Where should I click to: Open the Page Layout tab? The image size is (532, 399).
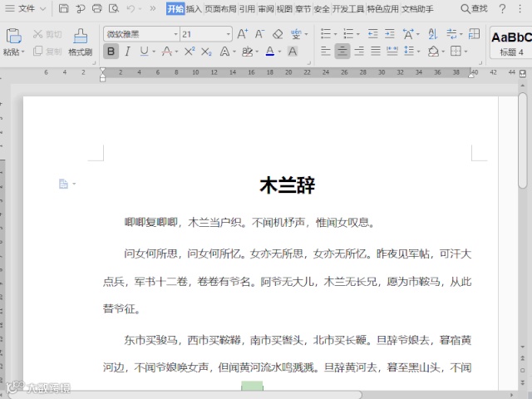(220, 9)
